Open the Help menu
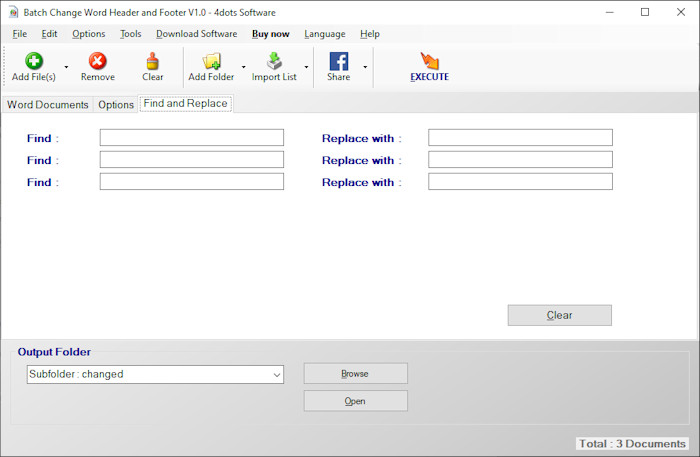 tap(370, 34)
